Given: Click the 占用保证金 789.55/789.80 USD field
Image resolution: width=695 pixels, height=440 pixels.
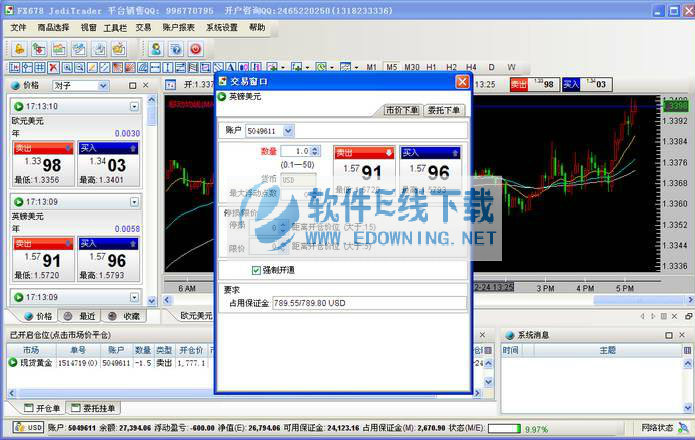Looking at the screenshot, I should (369, 303).
